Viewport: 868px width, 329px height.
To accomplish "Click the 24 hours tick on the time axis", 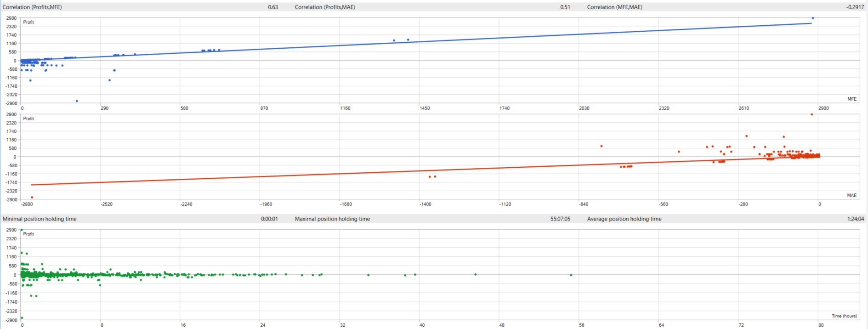I will click(x=262, y=325).
